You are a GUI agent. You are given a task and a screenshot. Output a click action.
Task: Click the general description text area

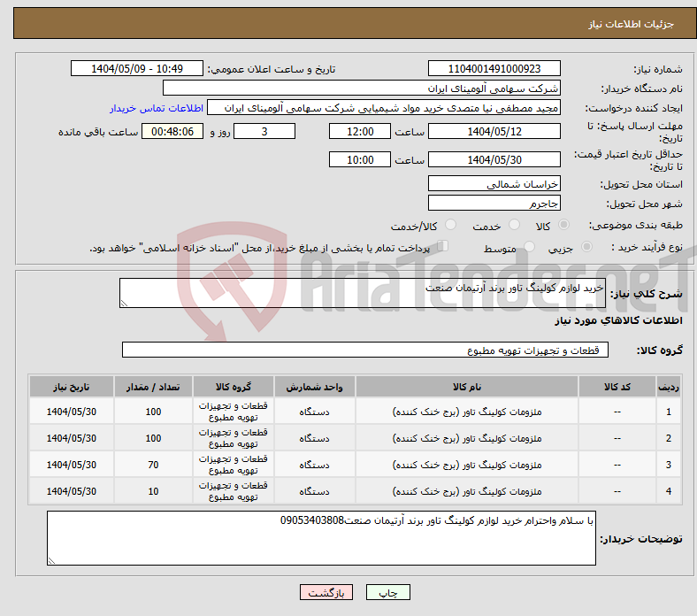coord(363,293)
